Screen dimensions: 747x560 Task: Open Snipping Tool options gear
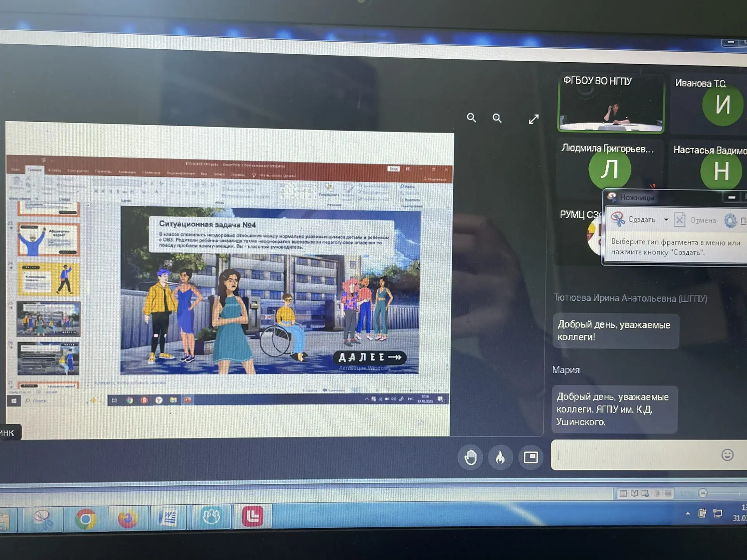point(730,220)
